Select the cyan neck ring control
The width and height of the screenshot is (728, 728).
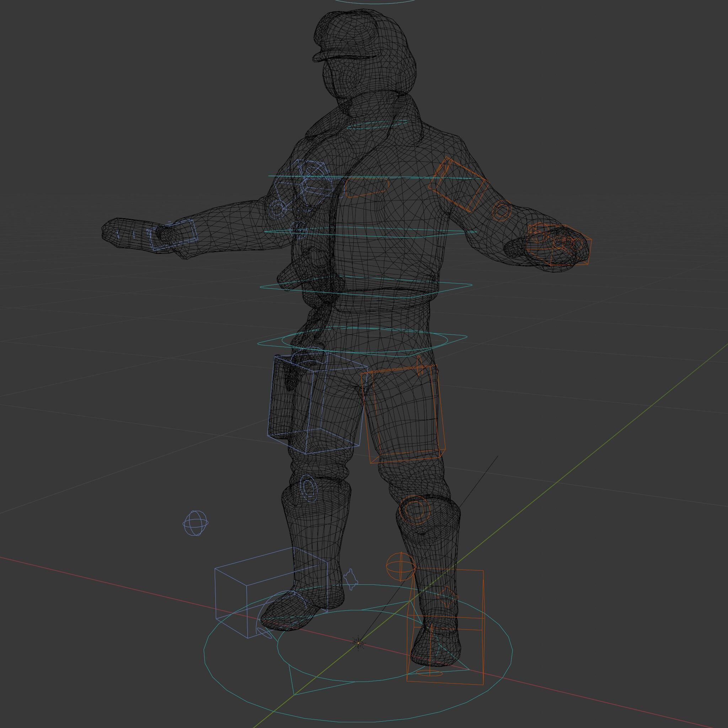click(377, 125)
